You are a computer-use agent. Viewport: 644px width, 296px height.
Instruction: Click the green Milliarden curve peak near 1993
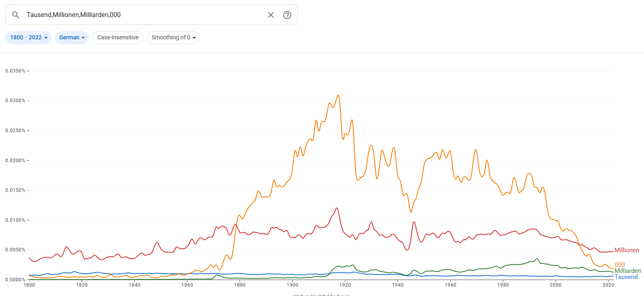[537, 259]
